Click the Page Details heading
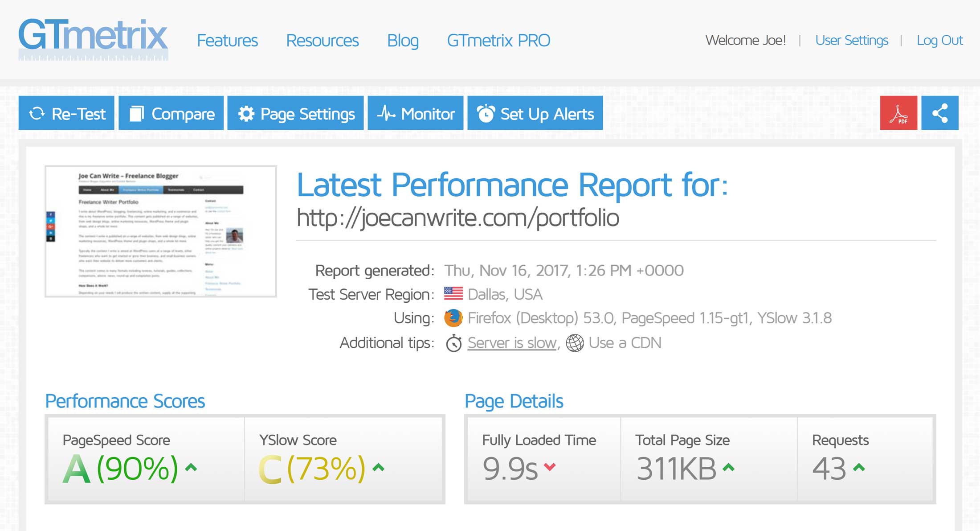Screen dimensions: 980x531 (x=514, y=401)
